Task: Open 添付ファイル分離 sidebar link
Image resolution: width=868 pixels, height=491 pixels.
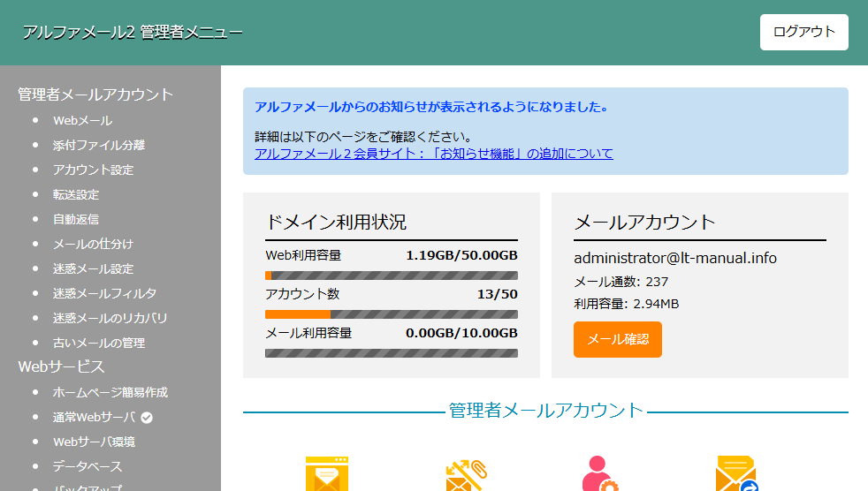Action: pos(98,146)
